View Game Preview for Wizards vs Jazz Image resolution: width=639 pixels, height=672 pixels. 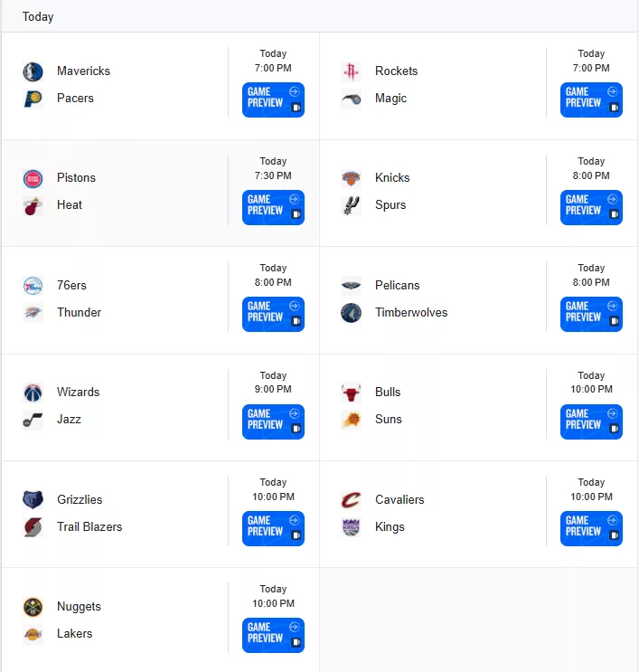pyautogui.click(x=273, y=421)
